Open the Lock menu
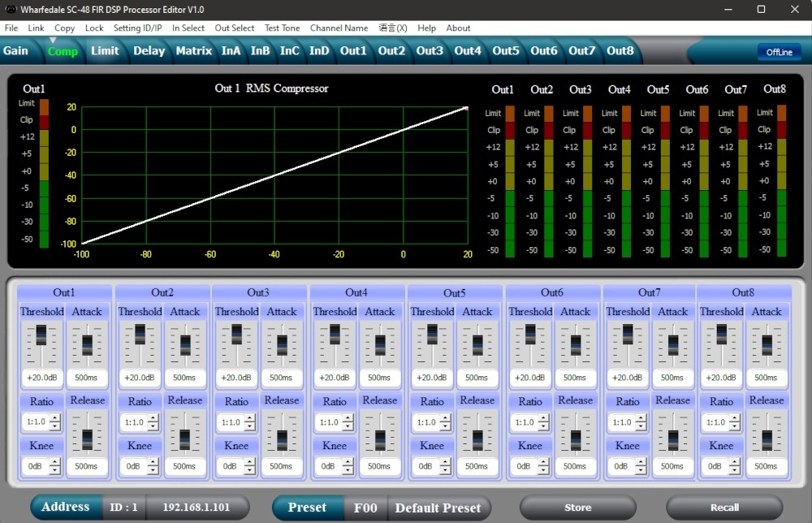The image size is (812, 523). pyautogui.click(x=94, y=28)
